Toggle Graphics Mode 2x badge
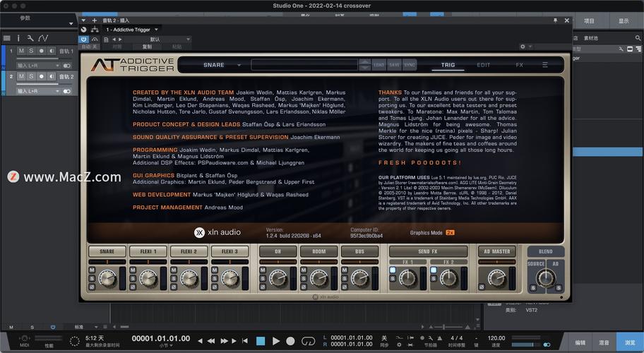Image resolution: width=644 pixels, height=353 pixels. (x=450, y=233)
